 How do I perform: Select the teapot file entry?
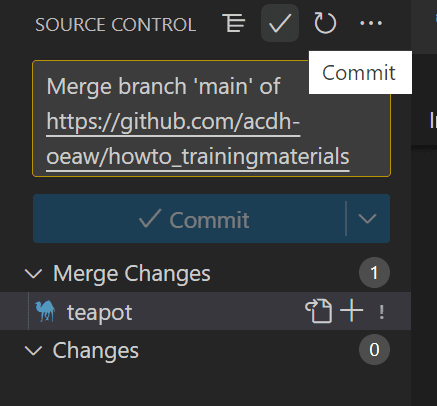(x=205, y=311)
